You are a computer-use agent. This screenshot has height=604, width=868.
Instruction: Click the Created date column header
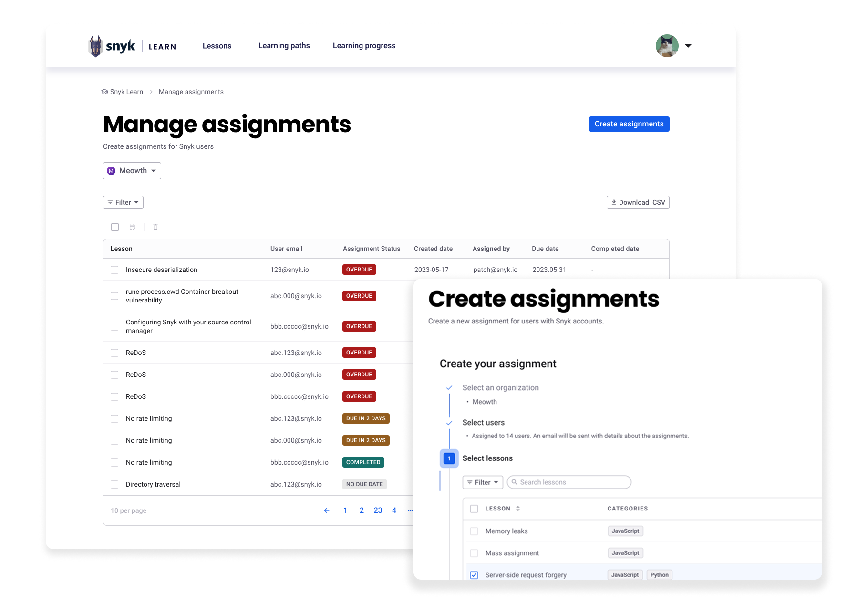click(x=433, y=249)
